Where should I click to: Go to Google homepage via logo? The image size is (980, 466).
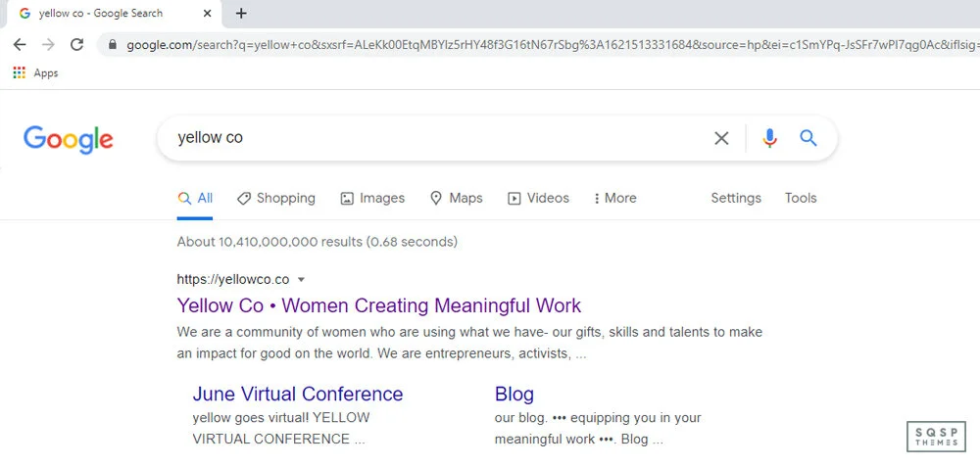tap(69, 139)
